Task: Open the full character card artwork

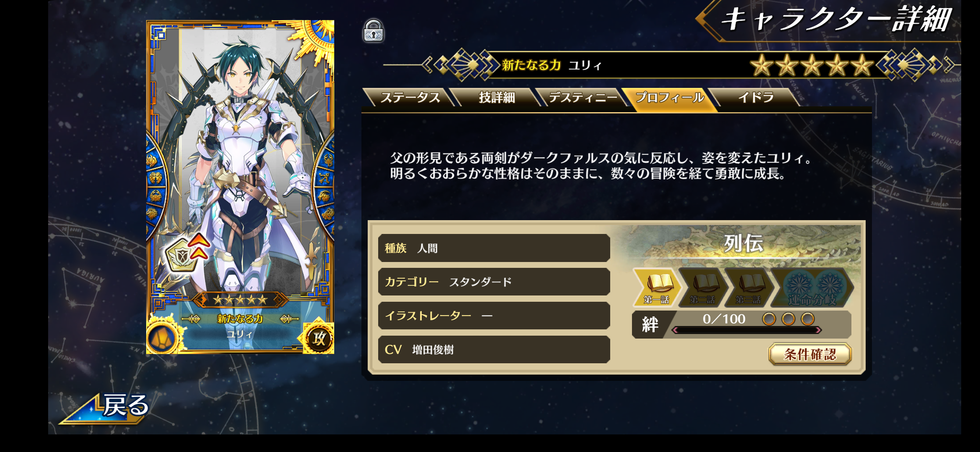Action: point(240,187)
